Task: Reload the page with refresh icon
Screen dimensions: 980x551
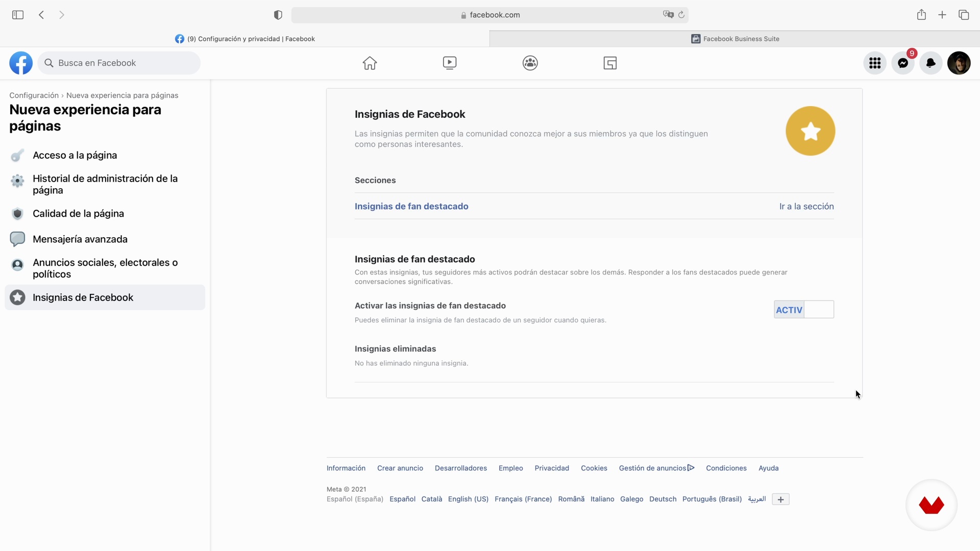Action: [681, 15]
